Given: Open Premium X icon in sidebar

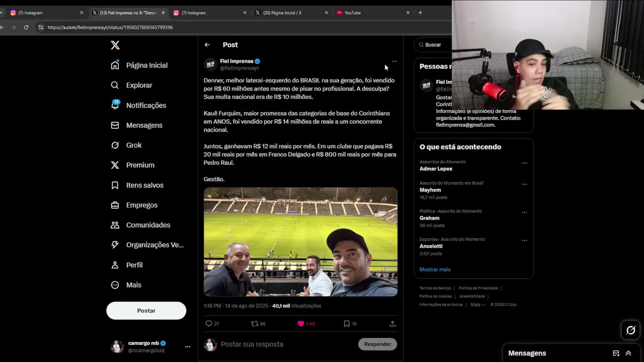Looking at the screenshot, I should [x=115, y=165].
